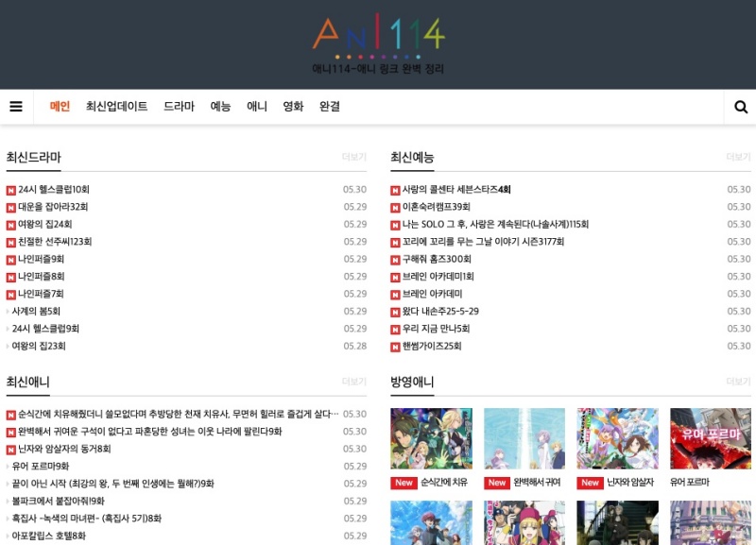Select the 완벽해서 귀여 anime thumbnail
Viewport: 756px width, 545px height.
pyautogui.click(x=524, y=439)
